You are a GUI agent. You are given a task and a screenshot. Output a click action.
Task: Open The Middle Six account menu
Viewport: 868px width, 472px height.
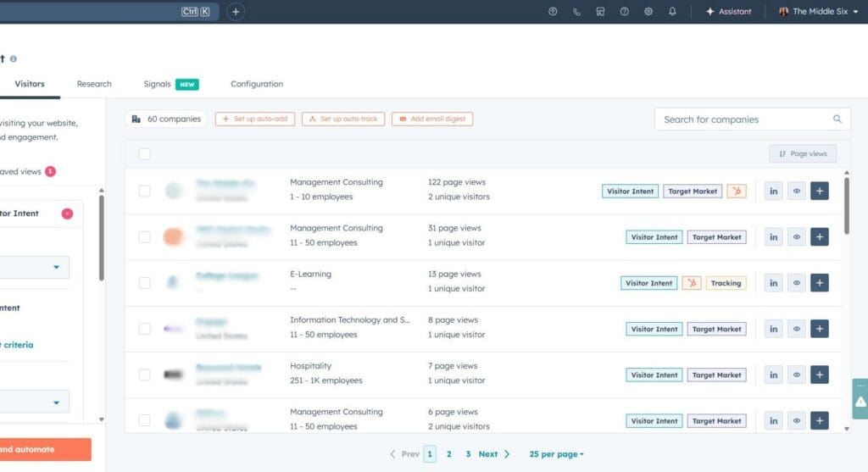(818, 11)
